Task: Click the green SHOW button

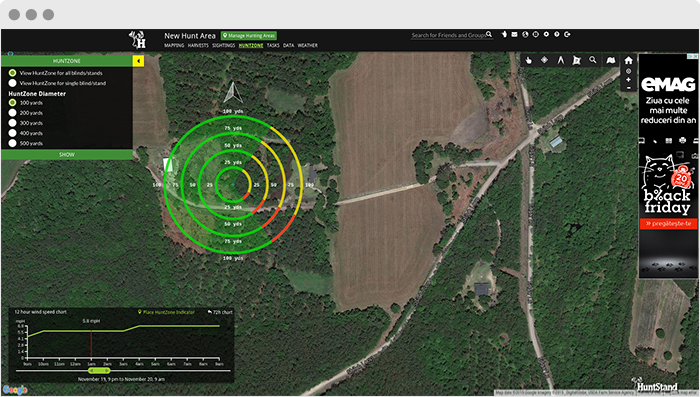Action: [x=67, y=155]
